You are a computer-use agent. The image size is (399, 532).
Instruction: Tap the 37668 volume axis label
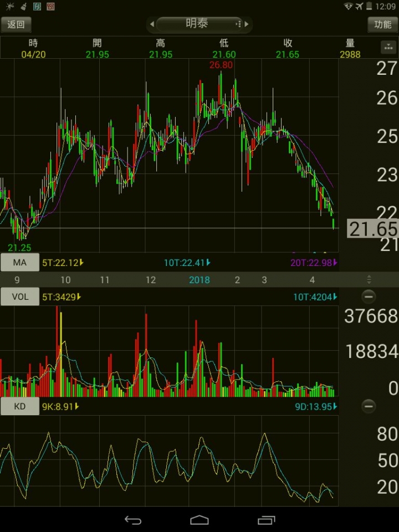pos(371,316)
